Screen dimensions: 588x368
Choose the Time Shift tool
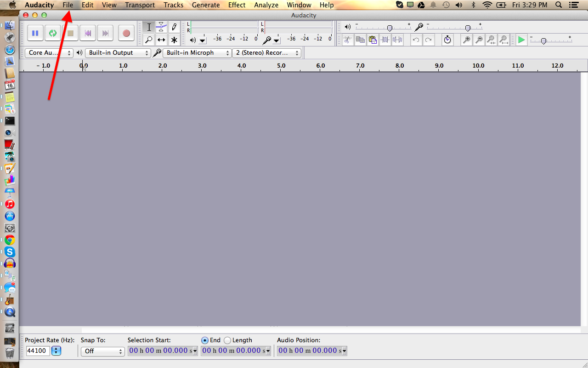tap(161, 40)
